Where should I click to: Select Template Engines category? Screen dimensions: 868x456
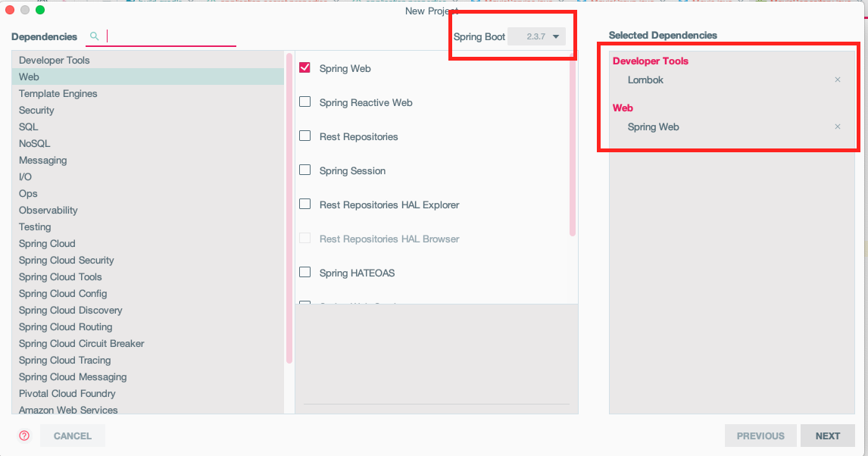click(148, 93)
